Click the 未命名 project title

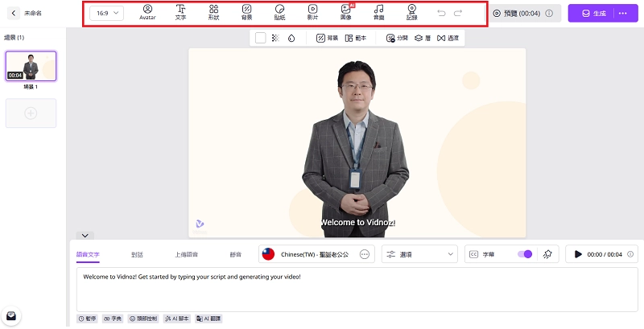(32, 13)
